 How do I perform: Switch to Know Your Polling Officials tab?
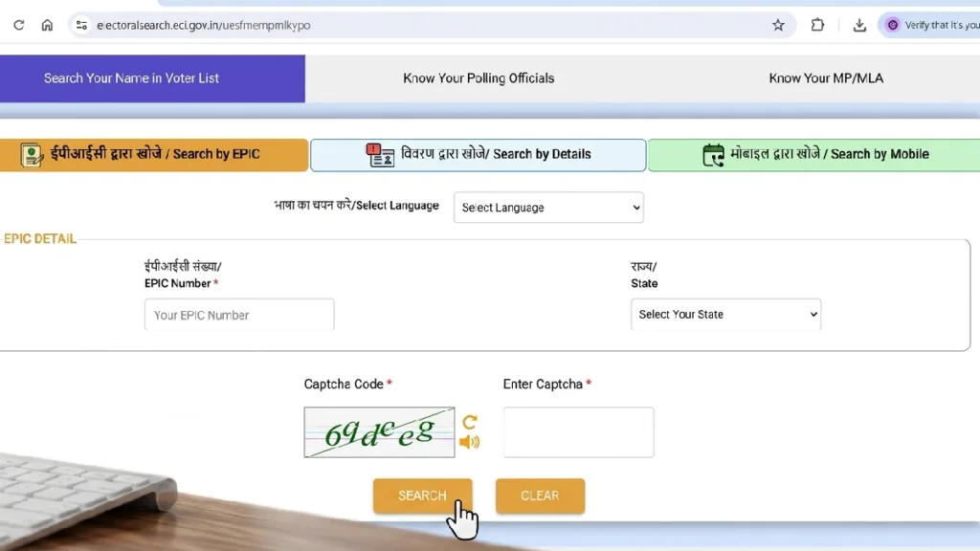tap(479, 78)
